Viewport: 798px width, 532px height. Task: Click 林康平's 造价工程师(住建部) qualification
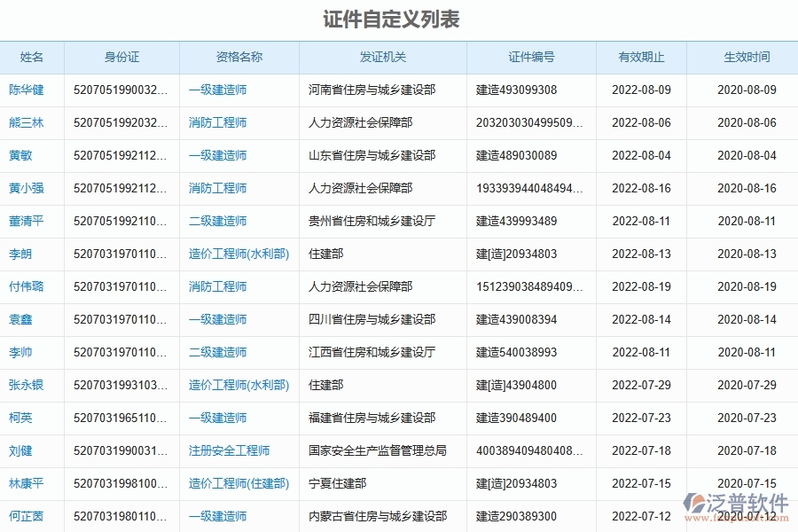[239, 483]
